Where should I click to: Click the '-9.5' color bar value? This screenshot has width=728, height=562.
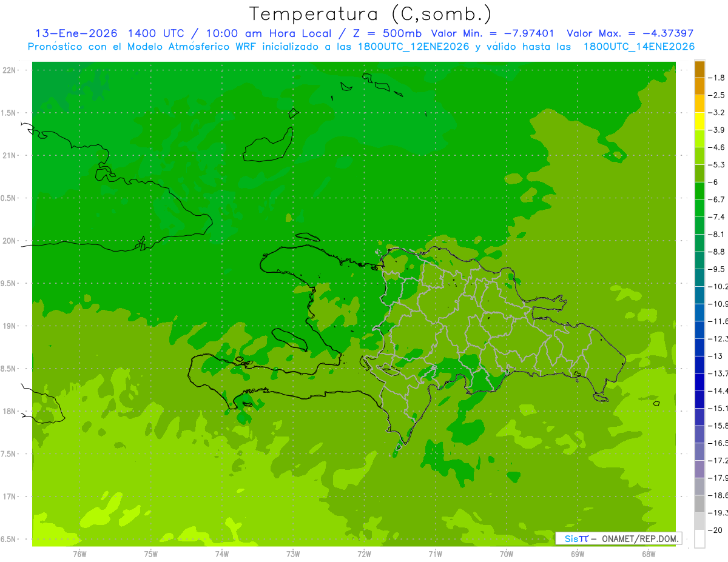[716, 269]
